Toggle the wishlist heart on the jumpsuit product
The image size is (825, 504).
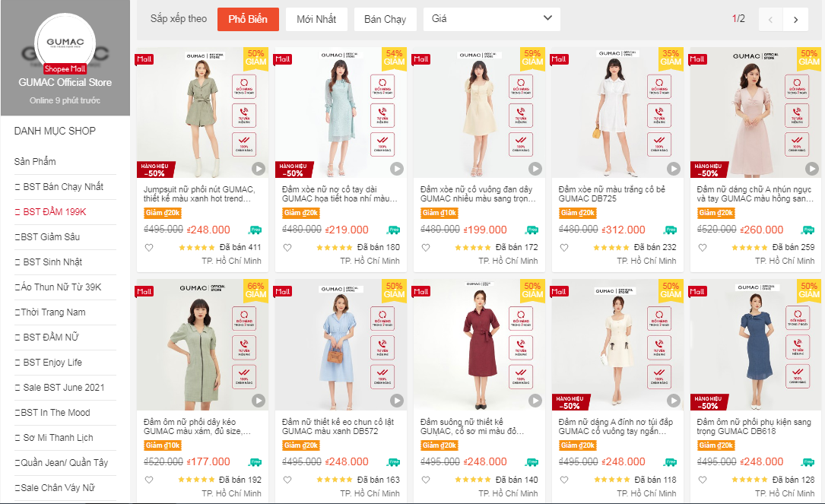click(x=149, y=246)
